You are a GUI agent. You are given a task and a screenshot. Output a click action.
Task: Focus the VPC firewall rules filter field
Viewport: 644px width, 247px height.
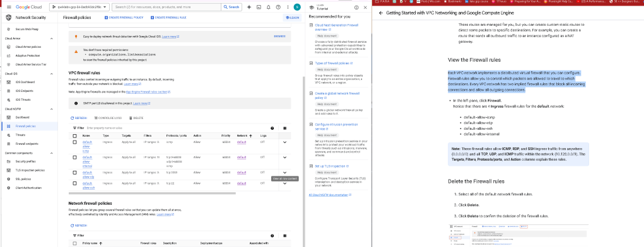pyautogui.click(x=177, y=128)
